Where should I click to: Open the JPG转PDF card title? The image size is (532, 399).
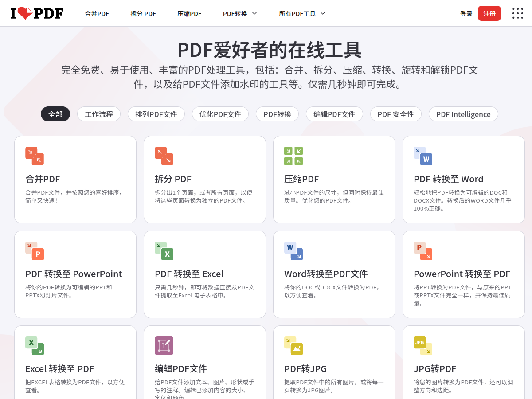point(435,369)
